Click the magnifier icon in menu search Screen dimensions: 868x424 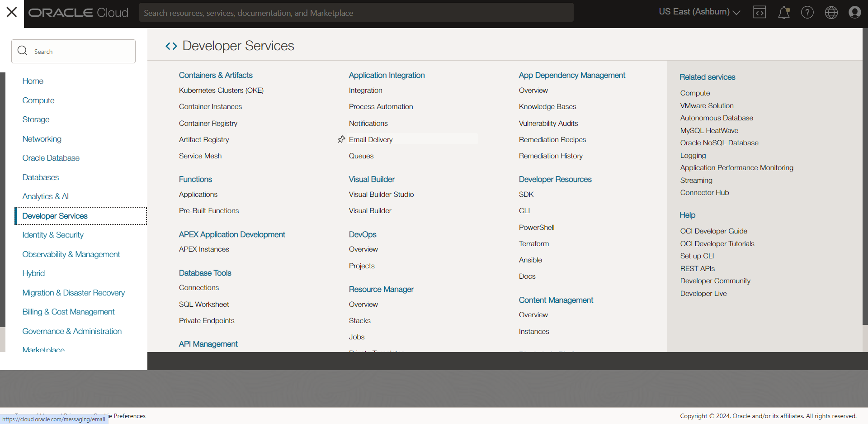click(x=23, y=51)
